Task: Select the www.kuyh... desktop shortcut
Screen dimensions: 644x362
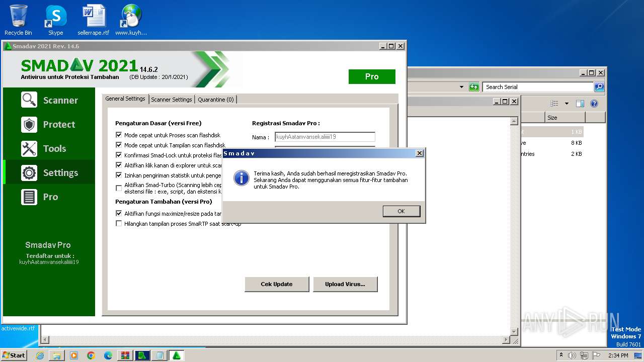Action: point(131,20)
